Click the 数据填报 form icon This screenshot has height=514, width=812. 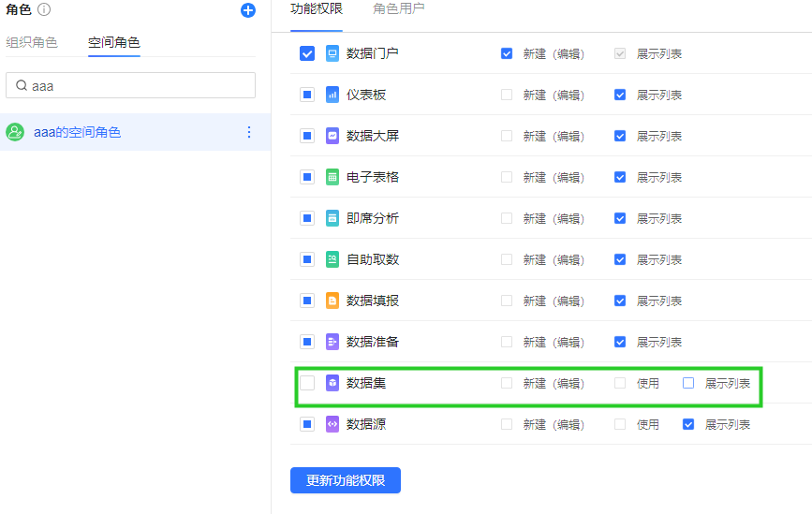pos(332,301)
